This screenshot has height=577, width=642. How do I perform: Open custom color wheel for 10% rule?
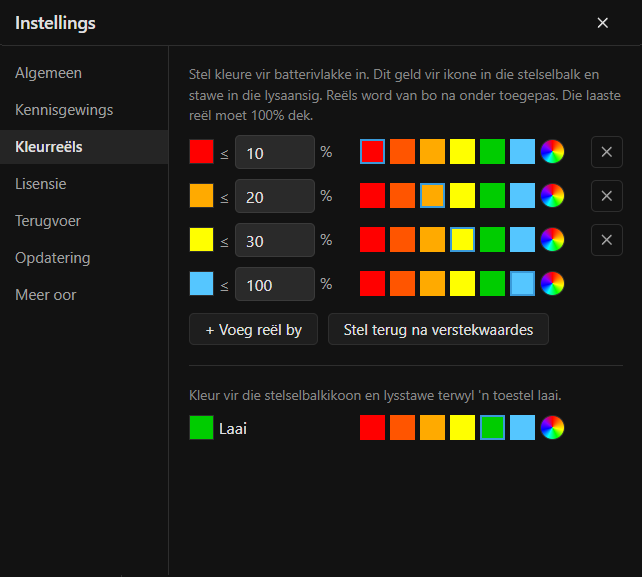[552, 152]
